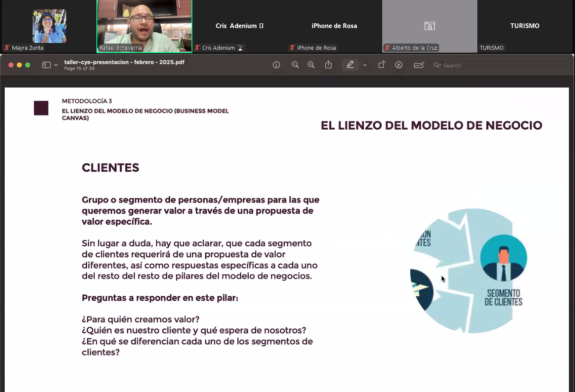Toggle the sidebar view button

tap(47, 65)
